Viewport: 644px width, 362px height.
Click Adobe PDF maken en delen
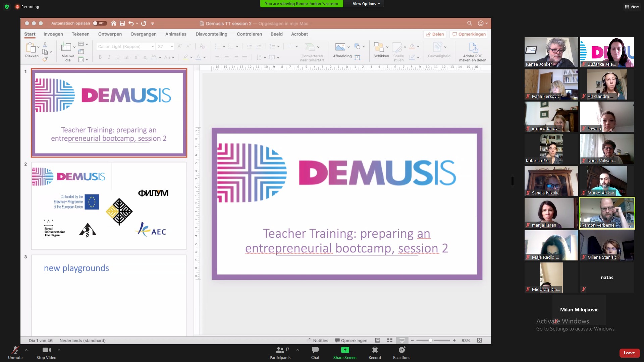(x=473, y=52)
